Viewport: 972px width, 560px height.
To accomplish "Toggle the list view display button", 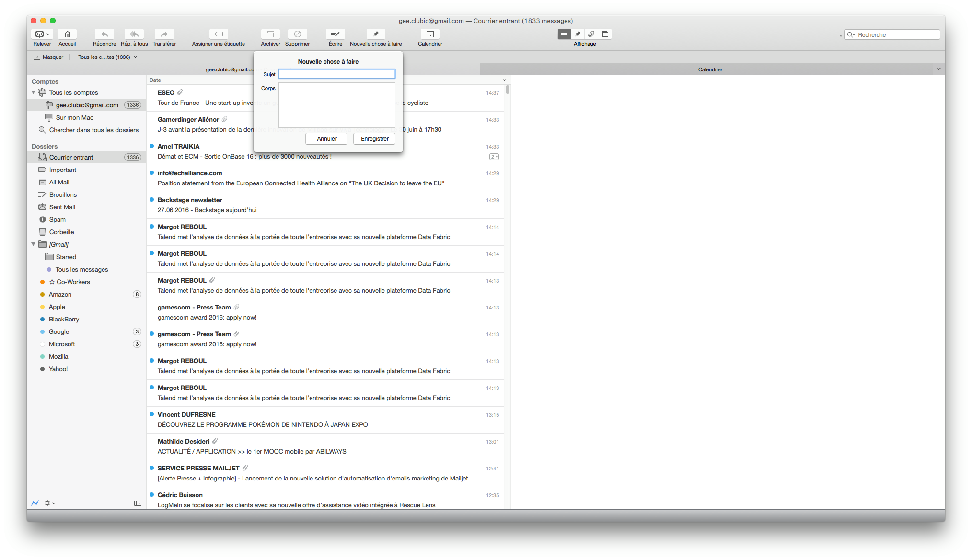I will click(x=564, y=34).
